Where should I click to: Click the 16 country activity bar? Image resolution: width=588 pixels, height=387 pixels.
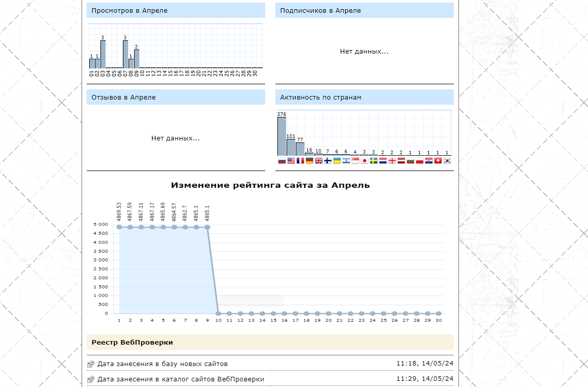310,154
